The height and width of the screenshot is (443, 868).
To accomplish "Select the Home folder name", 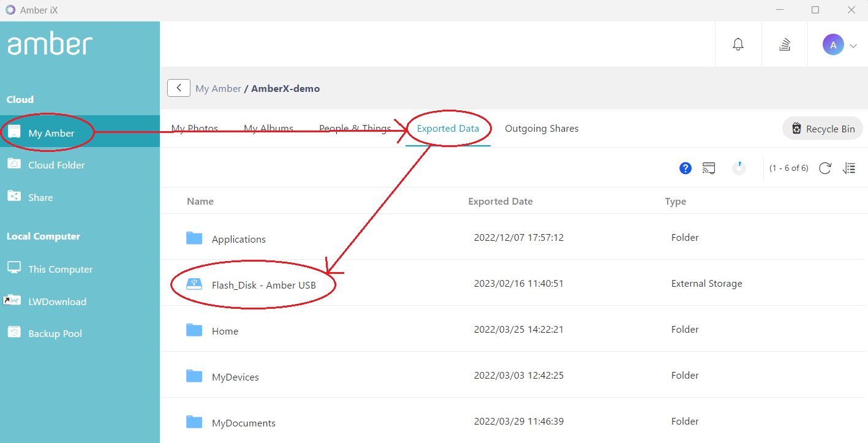I will (225, 331).
